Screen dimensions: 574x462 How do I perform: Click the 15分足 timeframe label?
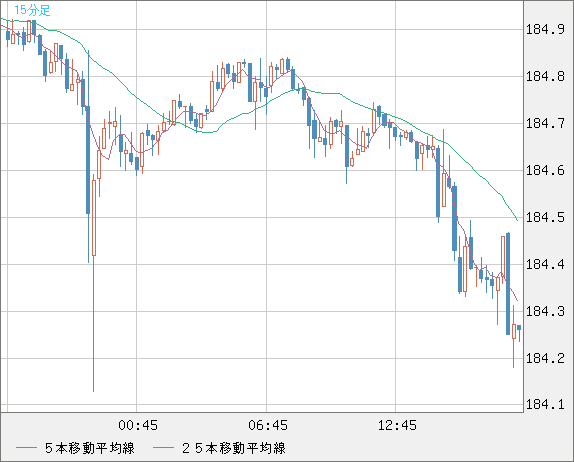click(x=32, y=10)
